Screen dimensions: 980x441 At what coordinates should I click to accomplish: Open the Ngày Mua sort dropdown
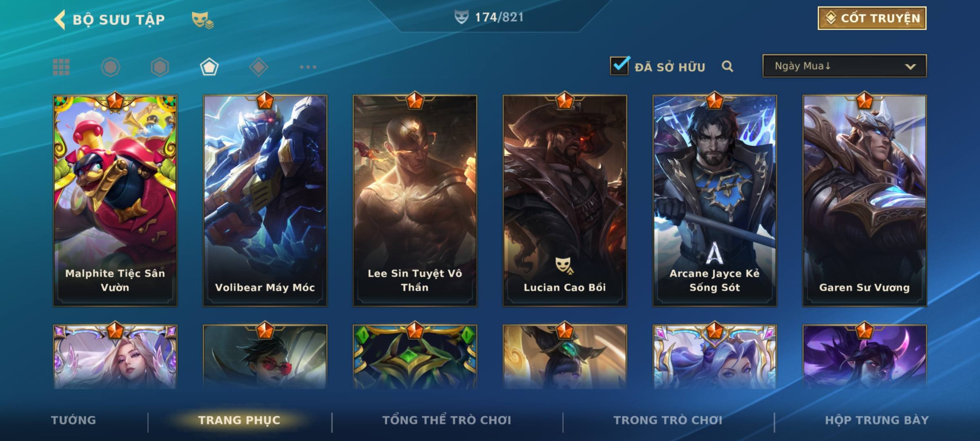click(x=844, y=66)
